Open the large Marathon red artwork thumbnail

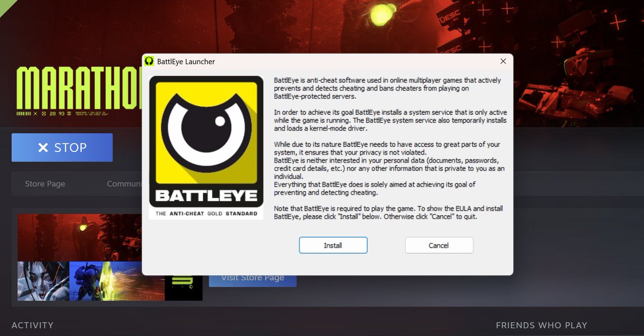point(79,238)
